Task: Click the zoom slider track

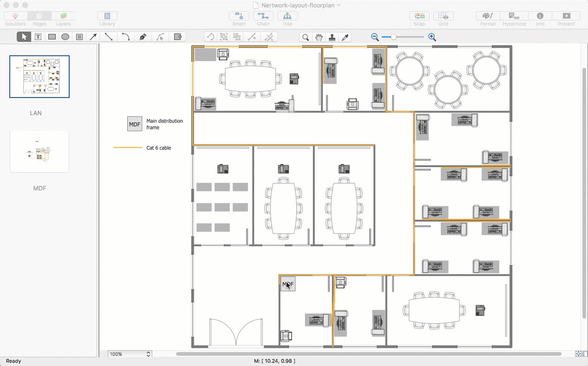Action: [x=409, y=37]
